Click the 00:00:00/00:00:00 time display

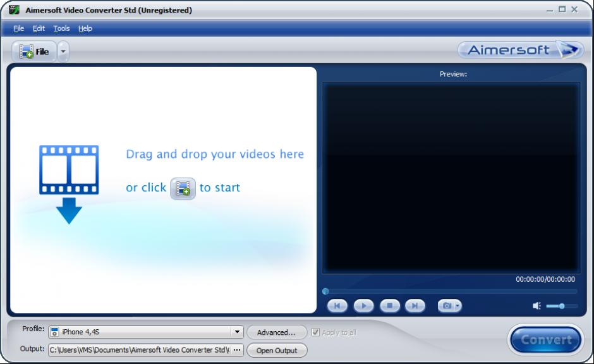(x=545, y=279)
